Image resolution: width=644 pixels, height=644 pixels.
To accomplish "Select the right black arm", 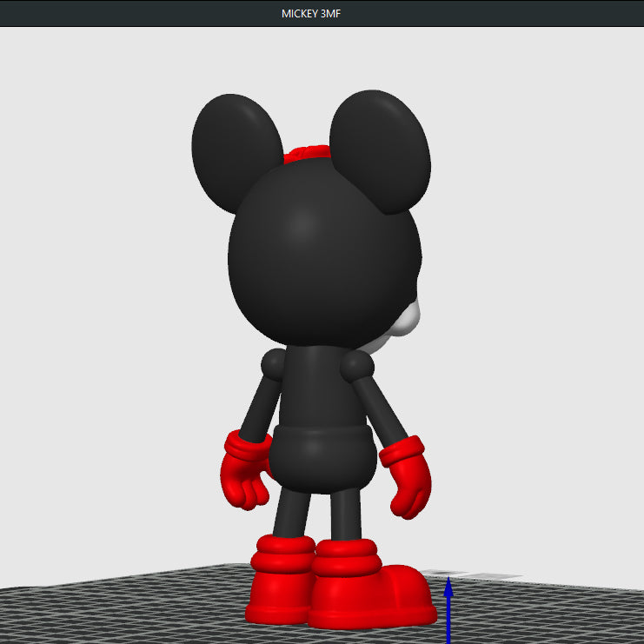I will [381, 408].
